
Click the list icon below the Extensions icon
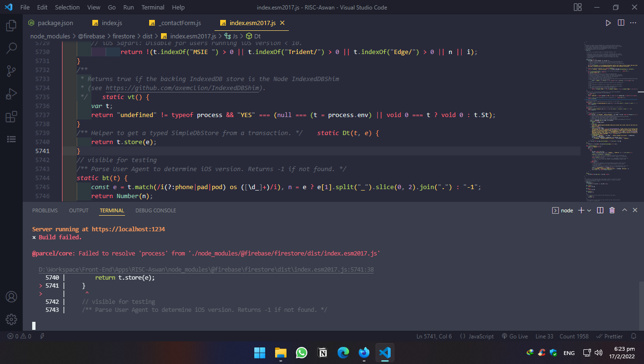[x=11, y=139]
